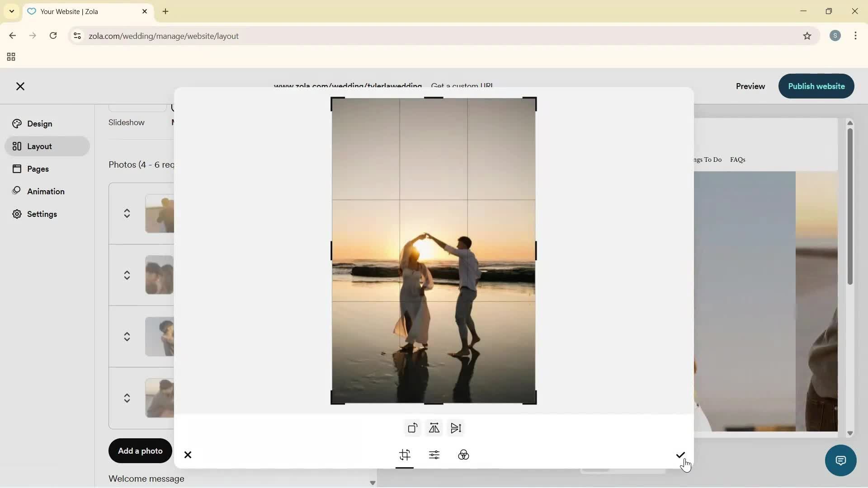Select the rotate photo icon
868x488 pixels.
coord(412,428)
